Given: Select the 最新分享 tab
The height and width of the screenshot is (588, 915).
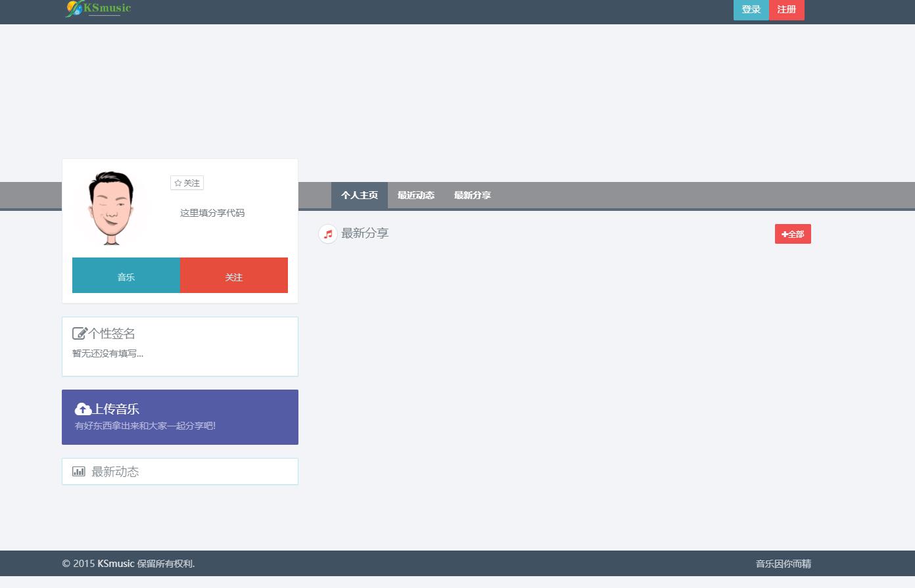Looking at the screenshot, I should coord(472,195).
